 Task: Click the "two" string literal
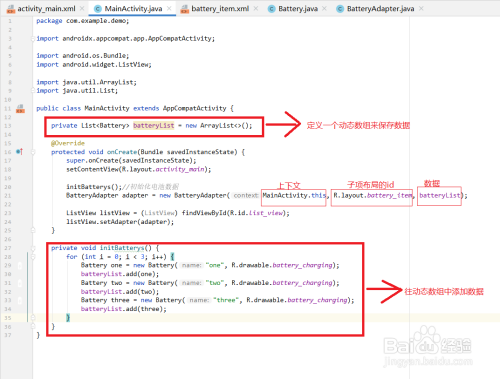215,283
